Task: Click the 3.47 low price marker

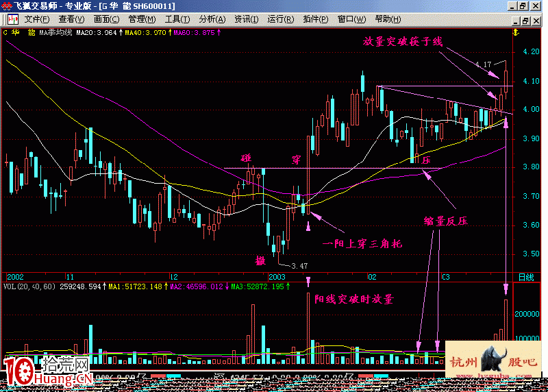Action: 299,266
